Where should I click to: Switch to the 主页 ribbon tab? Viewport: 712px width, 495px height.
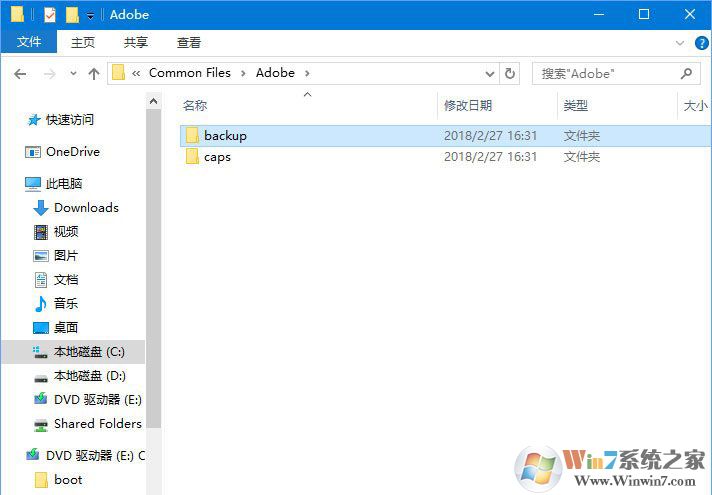click(x=83, y=42)
